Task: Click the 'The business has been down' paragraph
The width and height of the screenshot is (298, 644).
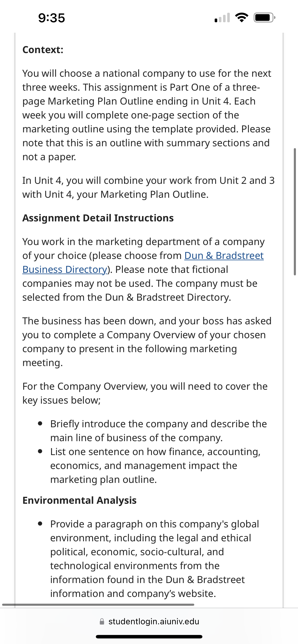Action: pos(147,342)
